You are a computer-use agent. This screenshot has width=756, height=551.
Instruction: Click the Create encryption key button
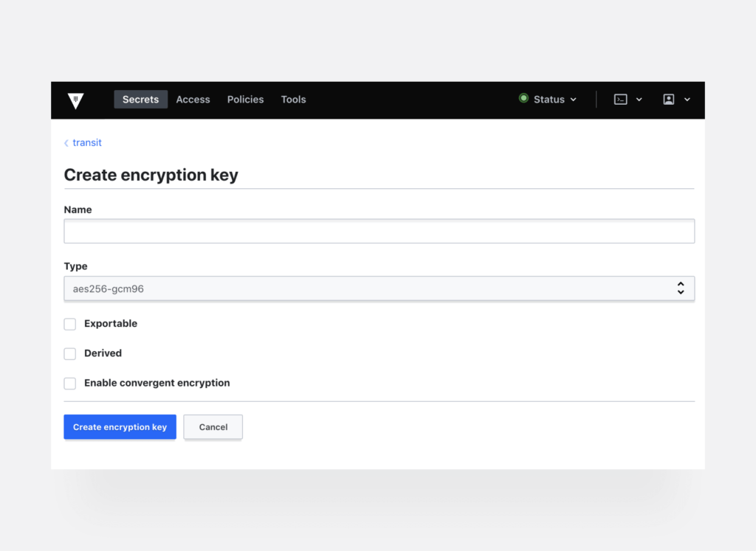click(120, 426)
